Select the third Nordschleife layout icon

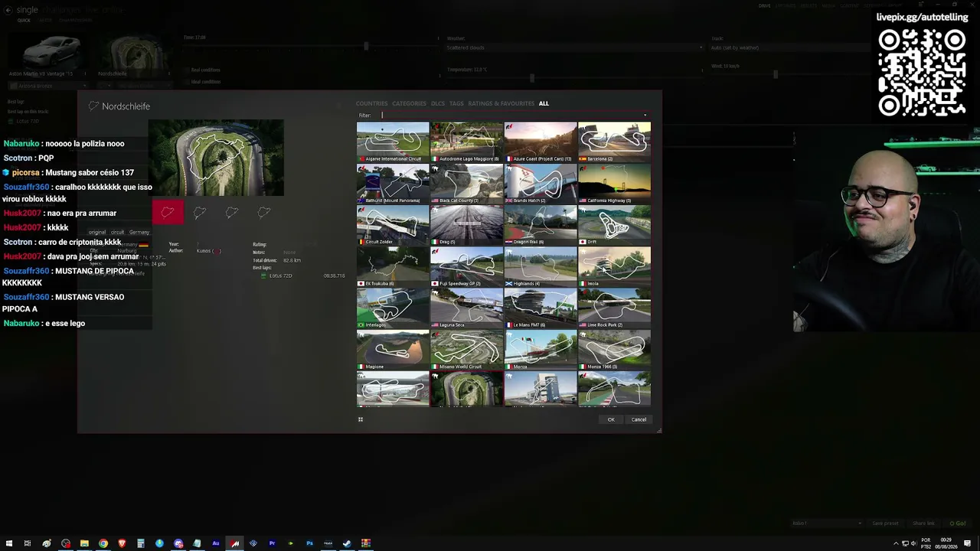[x=232, y=212]
